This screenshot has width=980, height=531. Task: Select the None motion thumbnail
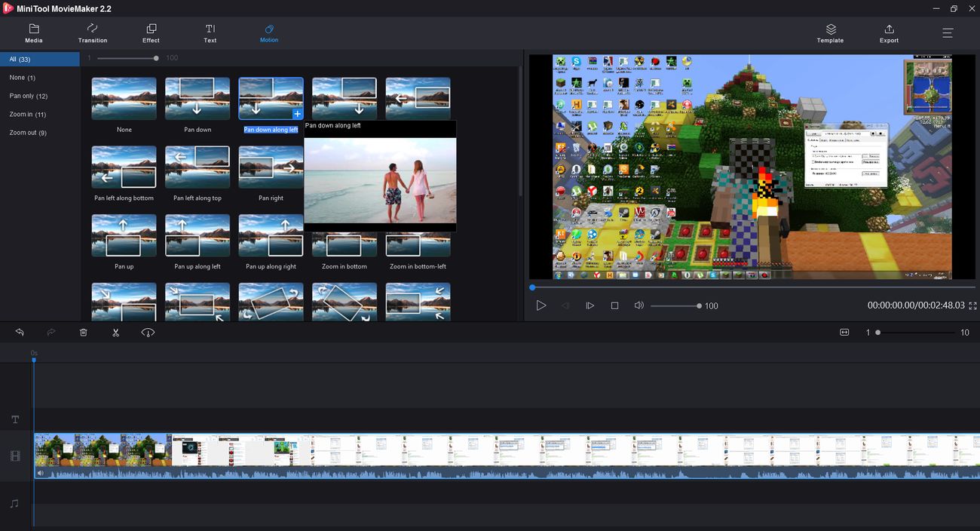point(124,98)
